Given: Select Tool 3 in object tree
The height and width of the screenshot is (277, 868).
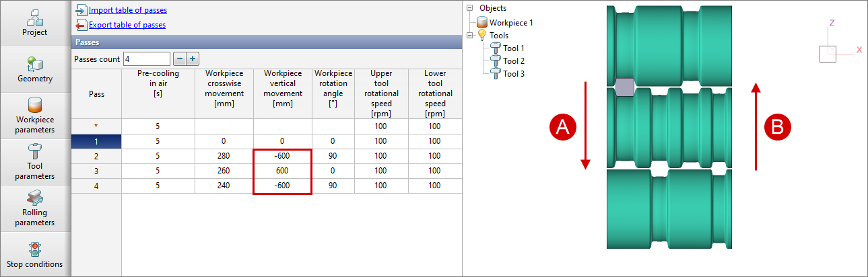Looking at the screenshot, I should 513,73.
